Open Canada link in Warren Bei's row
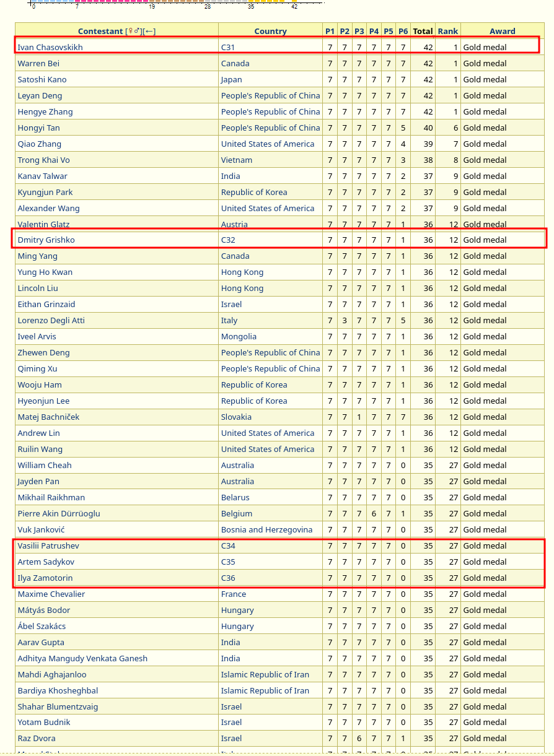The width and height of the screenshot is (554, 756). (235, 63)
